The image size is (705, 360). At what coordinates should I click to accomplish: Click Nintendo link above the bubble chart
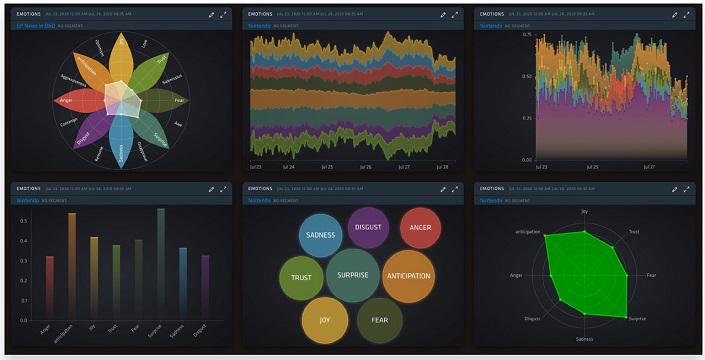(259, 200)
